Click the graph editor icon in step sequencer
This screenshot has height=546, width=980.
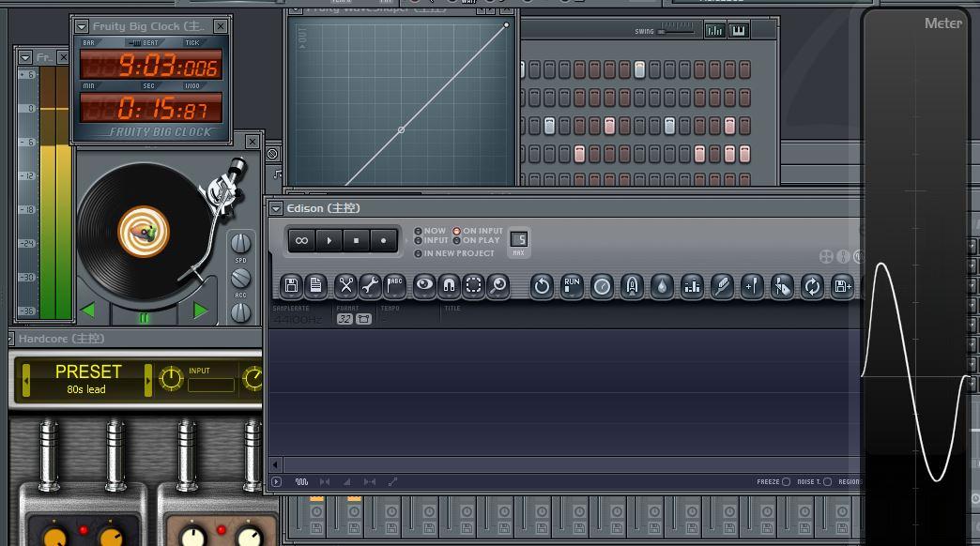(715, 31)
